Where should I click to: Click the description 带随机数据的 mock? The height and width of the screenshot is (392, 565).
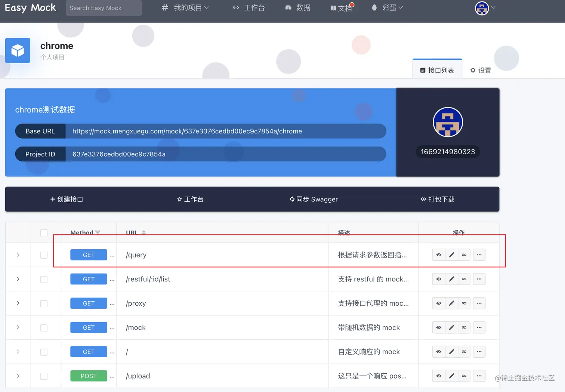(369, 327)
